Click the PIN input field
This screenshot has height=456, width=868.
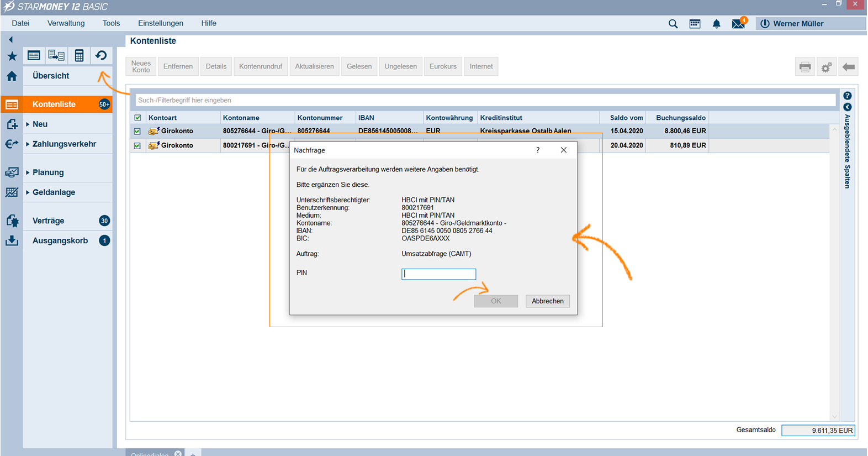(438, 274)
